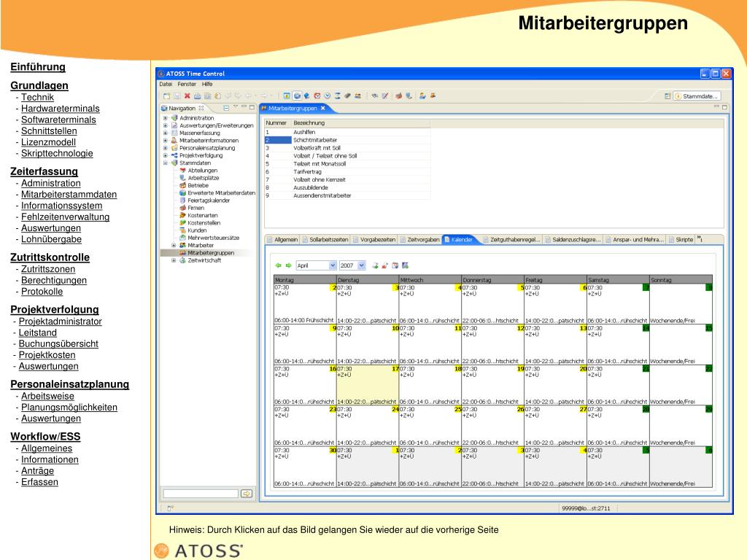Image resolution: width=747 pixels, height=560 pixels.
Task: Click the two-people group toolbar icon
Action: [357, 96]
